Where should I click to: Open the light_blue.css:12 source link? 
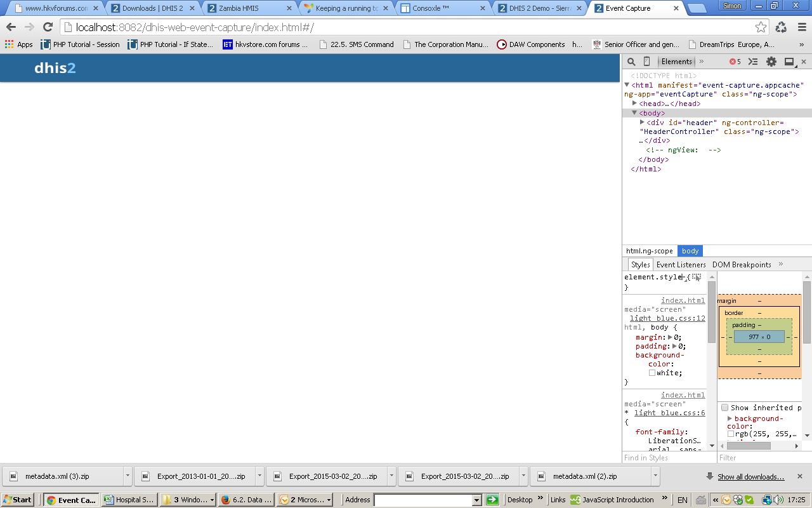[667, 318]
